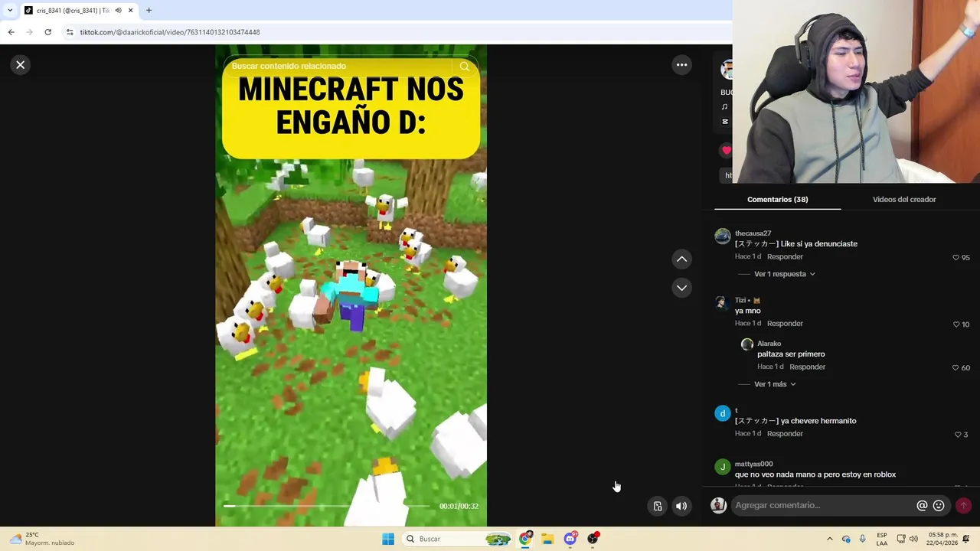980x551 pixels.
Task: Click Responder under Alarako's reply
Action: (x=807, y=367)
